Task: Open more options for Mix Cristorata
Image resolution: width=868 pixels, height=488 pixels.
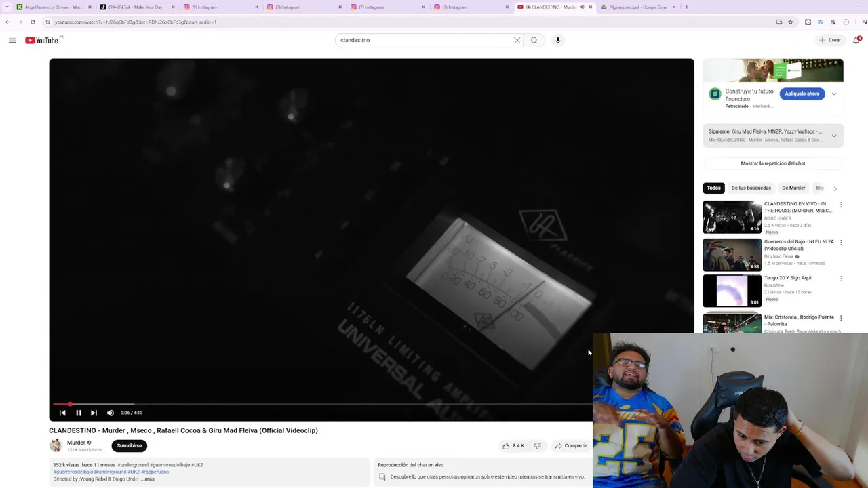Action: tap(841, 318)
